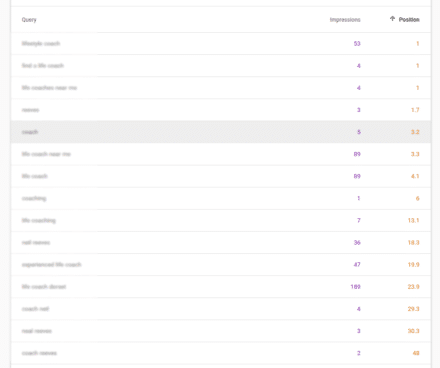Click position value 13.1 for 'life coaching'

(413, 220)
